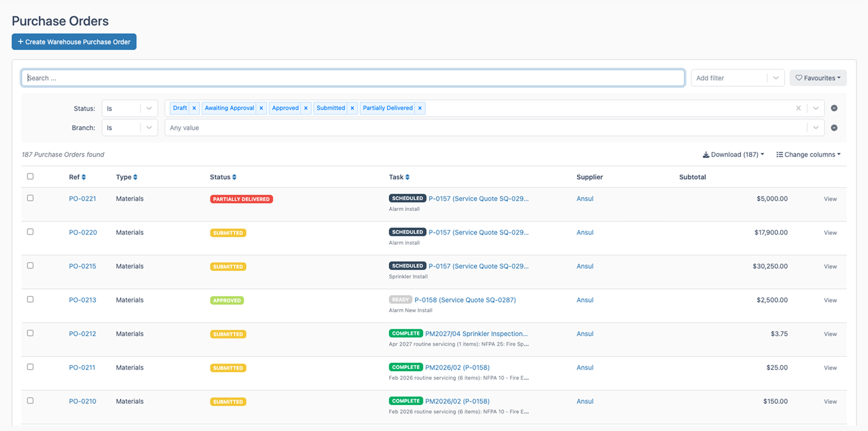Open purchase order PO-0213
Viewport: 868px width, 431px height.
click(x=82, y=300)
